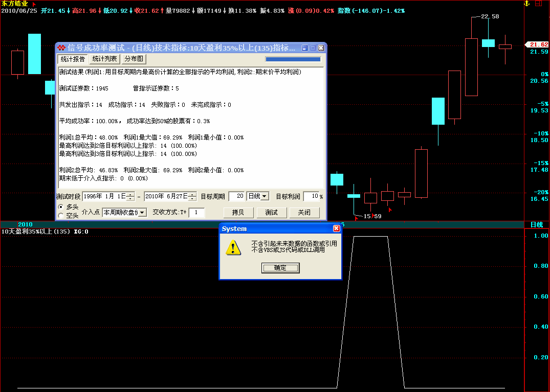
Task: Open the 日线 period dropdown
Action: pyautogui.click(x=265, y=196)
